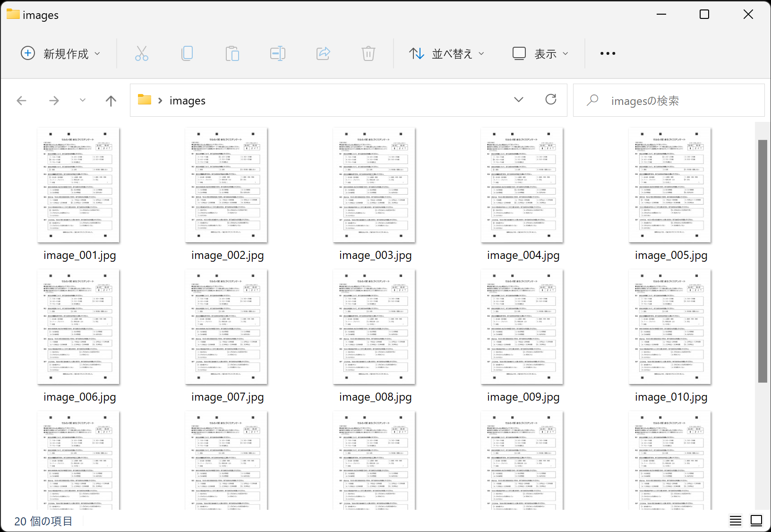The width and height of the screenshot is (771, 532).
Task: Click the Share icon in toolbar
Action: coord(323,54)
